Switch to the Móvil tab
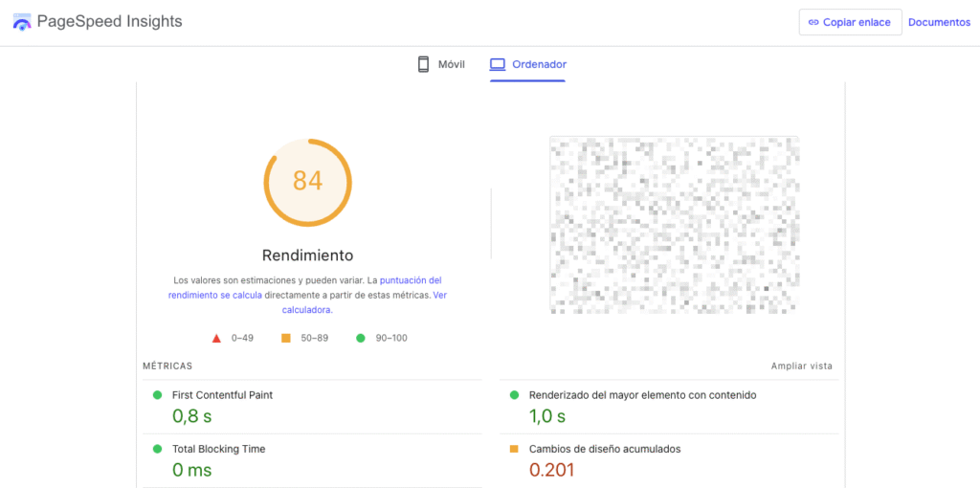The image size is (980, 488). point(441,64)
